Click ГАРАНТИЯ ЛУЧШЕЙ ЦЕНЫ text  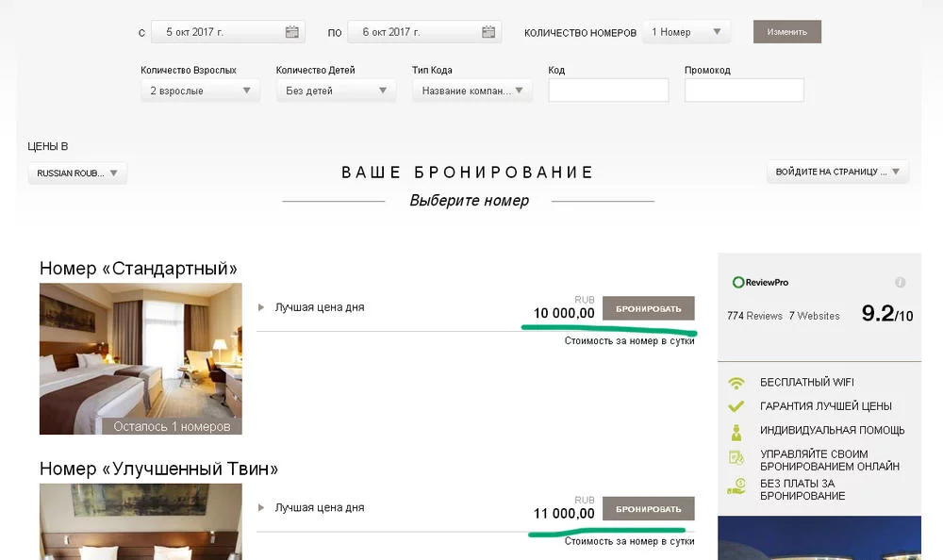(x=826, y=406)
